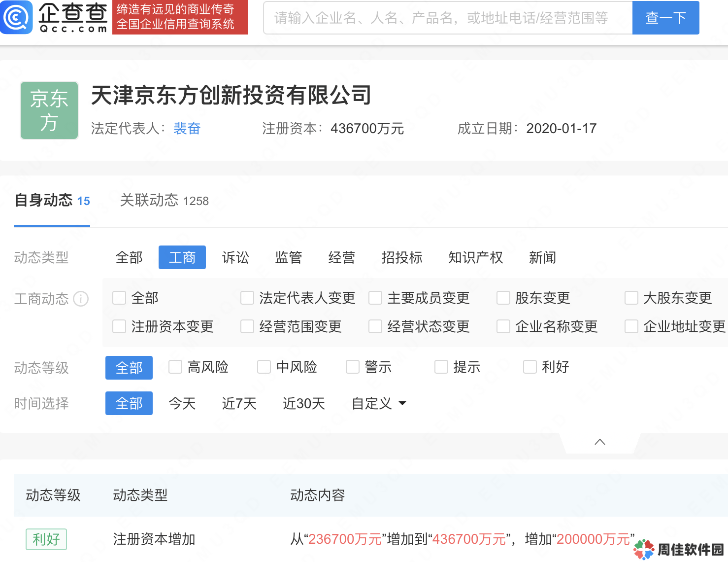Screen dimensions: 728x562
Task: Select the 工商 dynamic type filter
Action: pos(182,257)
